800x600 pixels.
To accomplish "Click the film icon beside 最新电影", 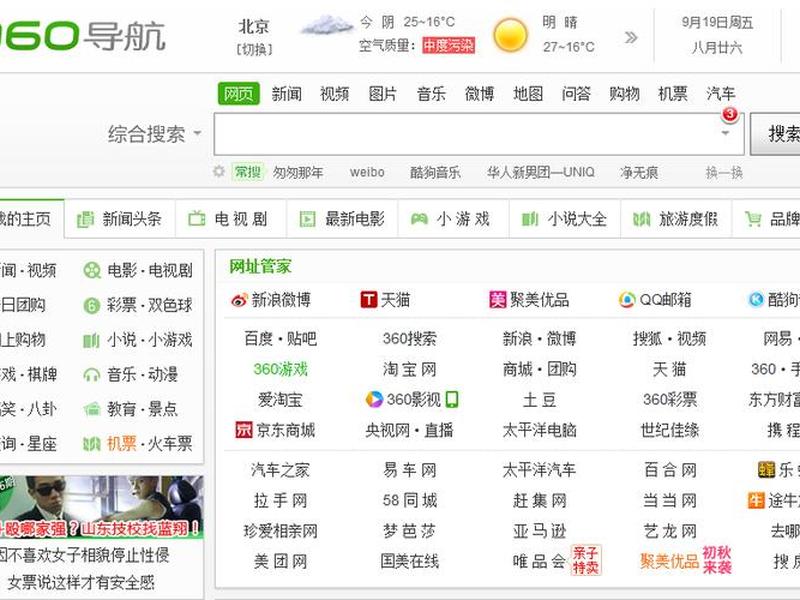I will click(x=307, y=219).
